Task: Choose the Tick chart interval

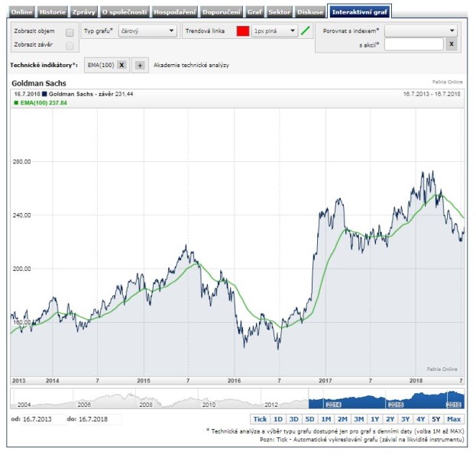Action: click(x=260, y=419)
